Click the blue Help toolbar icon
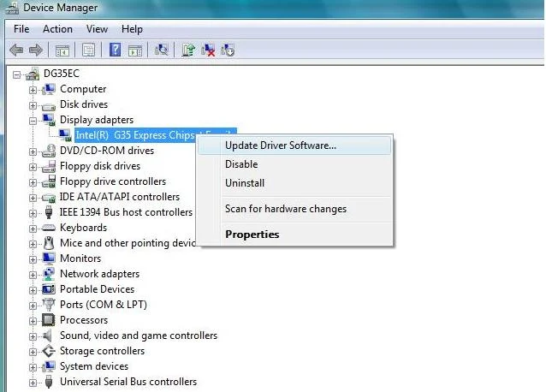 click(115, 50)
